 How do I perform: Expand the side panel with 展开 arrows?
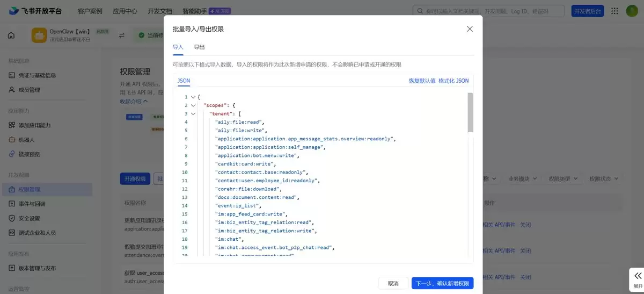pos(637,279)
